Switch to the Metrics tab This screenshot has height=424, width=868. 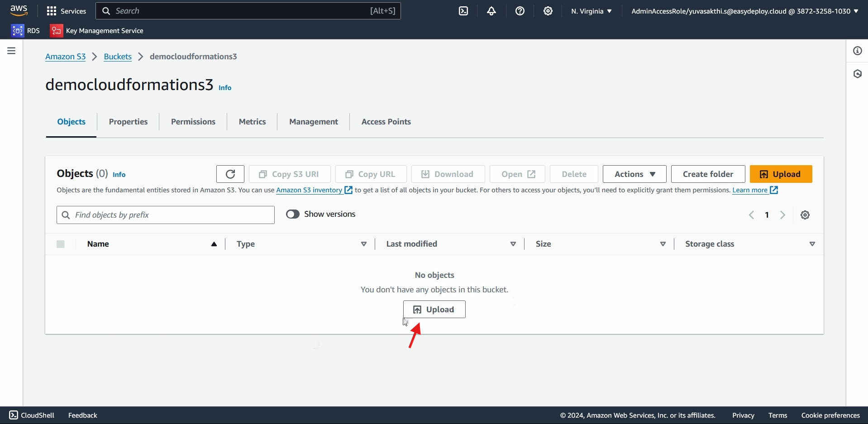pos(252,122)
